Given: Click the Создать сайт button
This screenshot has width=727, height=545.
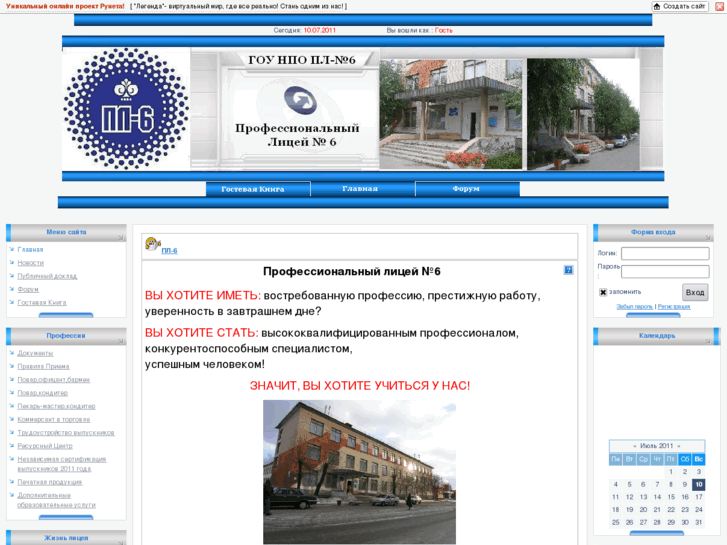Looking at the screenshot, I should (x=680, y=6).
